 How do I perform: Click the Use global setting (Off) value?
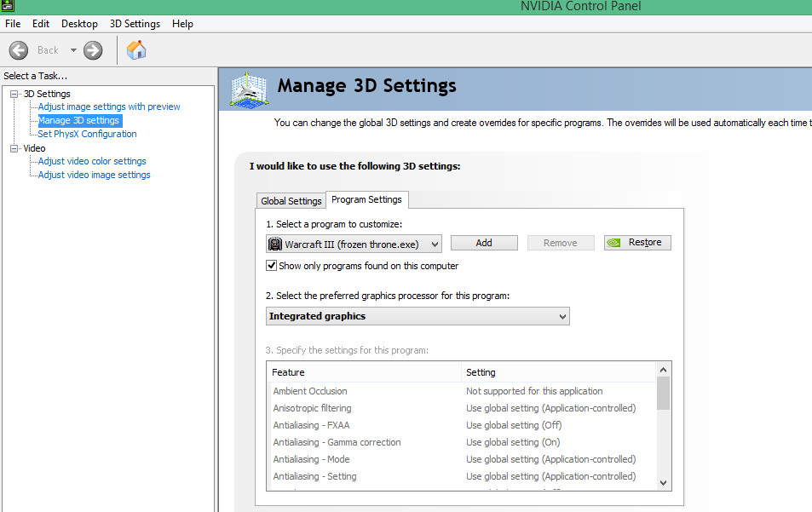[x=514, y=426]
